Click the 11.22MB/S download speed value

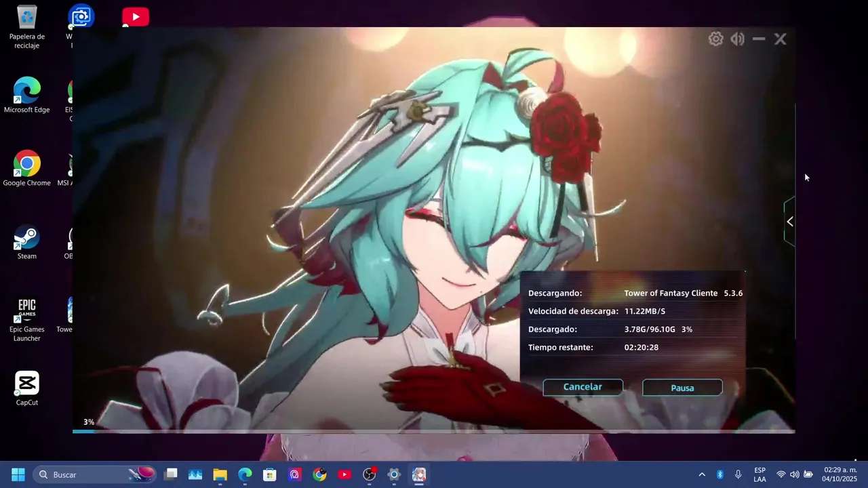click(x=645, y=311)
